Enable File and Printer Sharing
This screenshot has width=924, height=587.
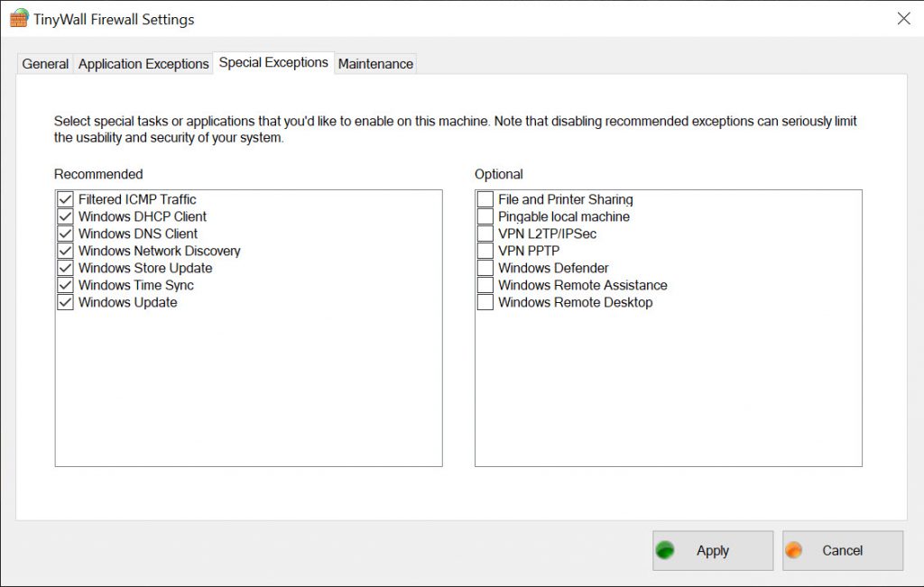coord(485,199)
